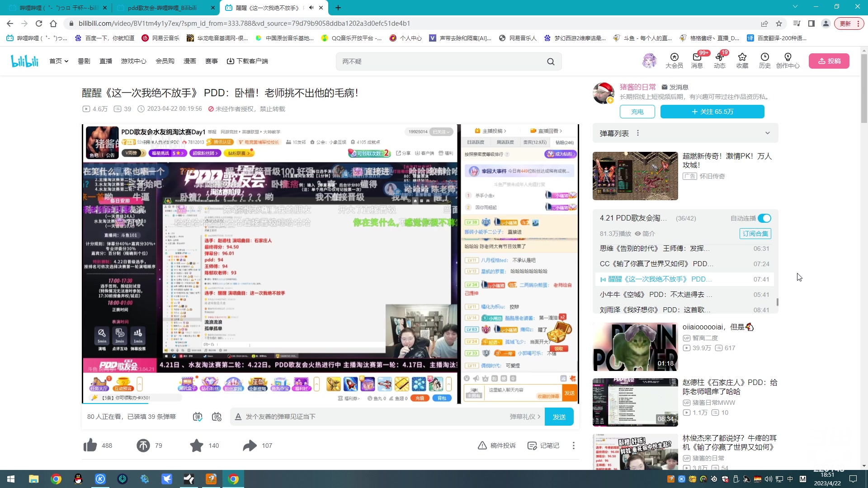868x488 pixels.
Task: Open Windows Start menu
Action: coord(11,479)
